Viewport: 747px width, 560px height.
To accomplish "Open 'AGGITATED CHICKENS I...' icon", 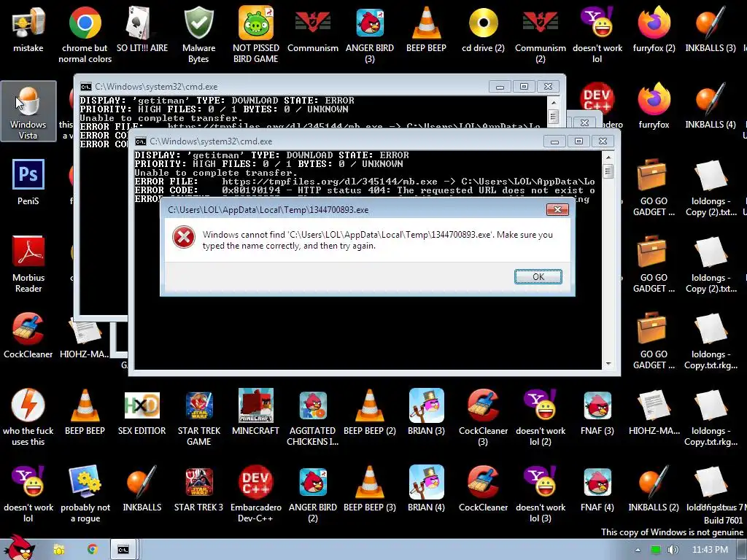I will [312, 418].
